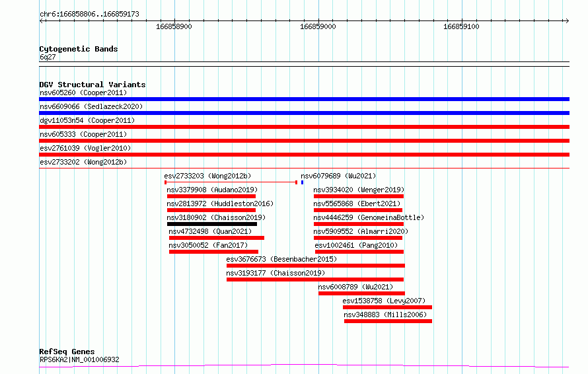Click the red bar under nsv348883 (Mills2006)
Screen dimensions: 588x374
388,321
